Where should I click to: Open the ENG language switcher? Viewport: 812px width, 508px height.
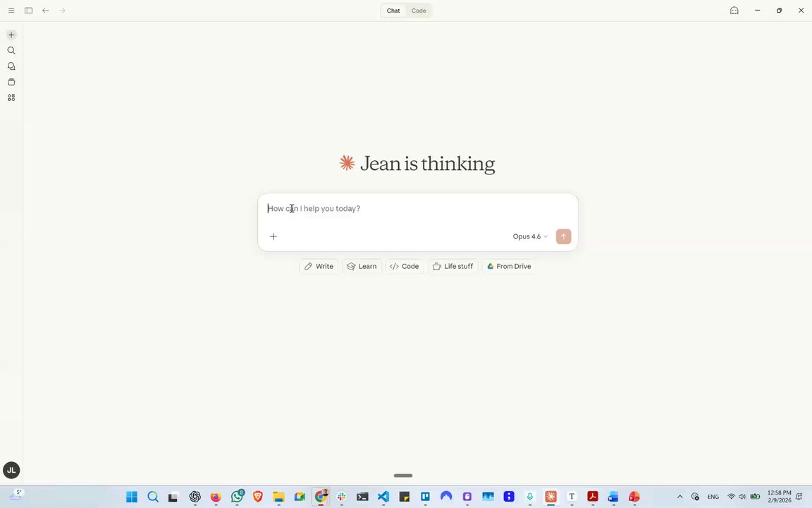(x=713, y=497)
